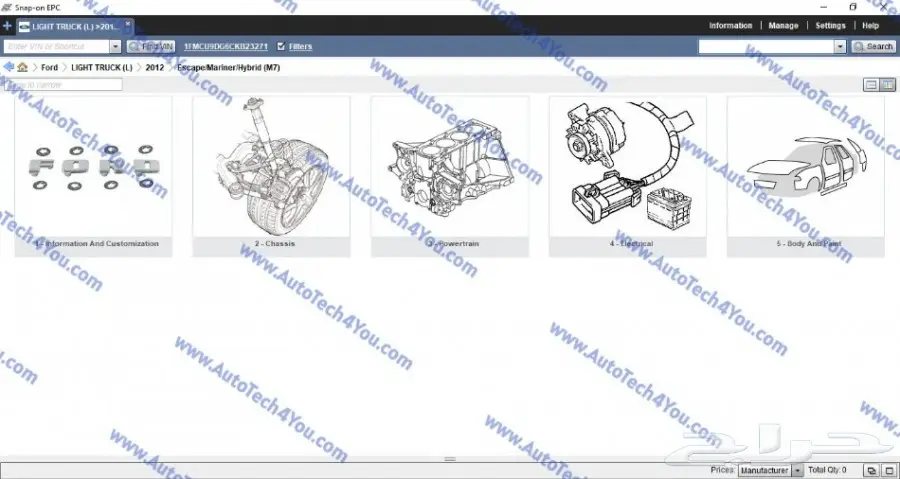Focus the search text box at top right
Viewport: 900px width, 479px height.
pyautogui.click(x=766, y=46)
